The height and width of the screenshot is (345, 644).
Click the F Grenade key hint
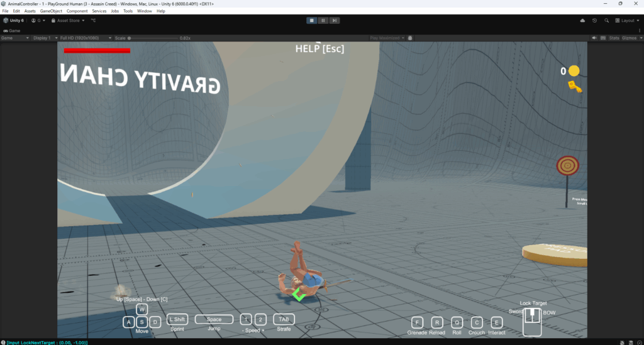(417, 322)
